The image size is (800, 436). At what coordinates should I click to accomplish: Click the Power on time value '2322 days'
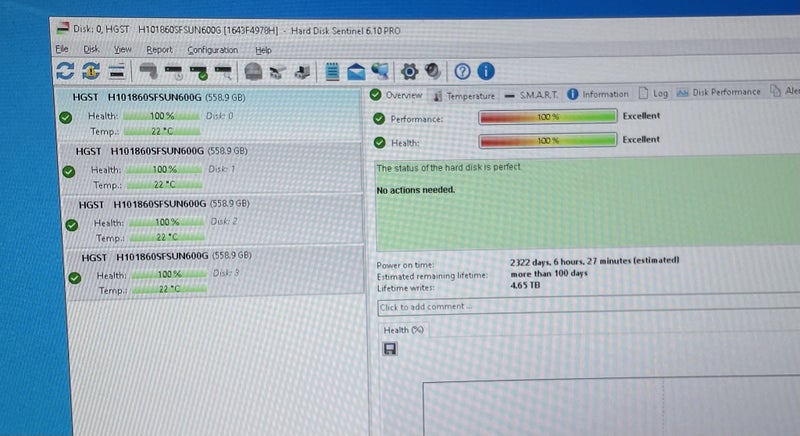coord(594,261)
